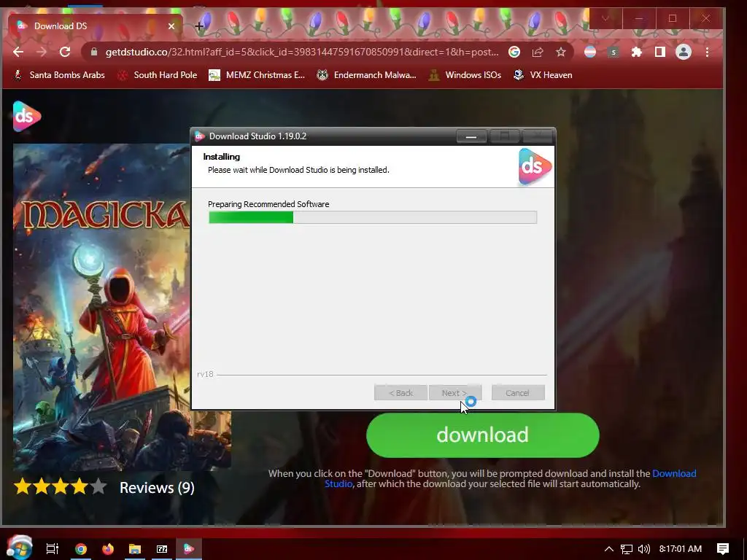Click the green download button
747x560 pixels.
483,435
